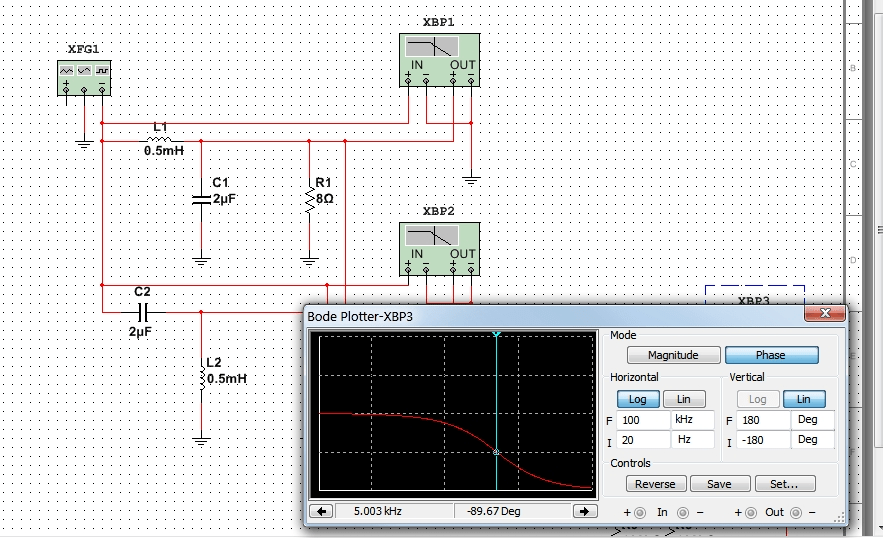
Task: Select resistor R1 8Ω symbol
Action: click(309, 199)
